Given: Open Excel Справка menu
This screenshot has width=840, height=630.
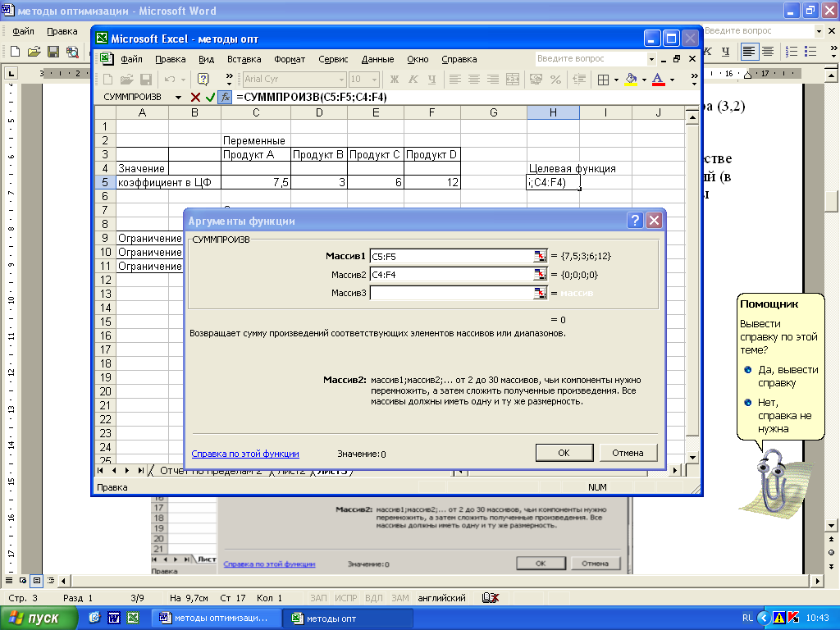Looking at the screenshot, I should [459, 59].
